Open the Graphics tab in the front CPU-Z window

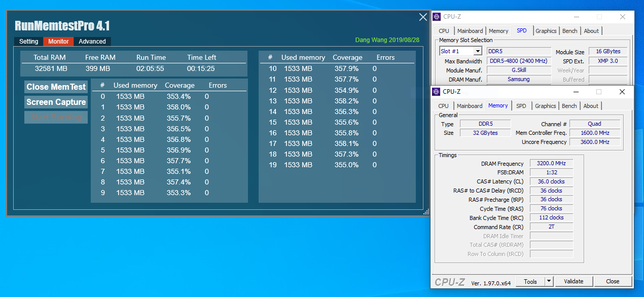click(546, 106)
